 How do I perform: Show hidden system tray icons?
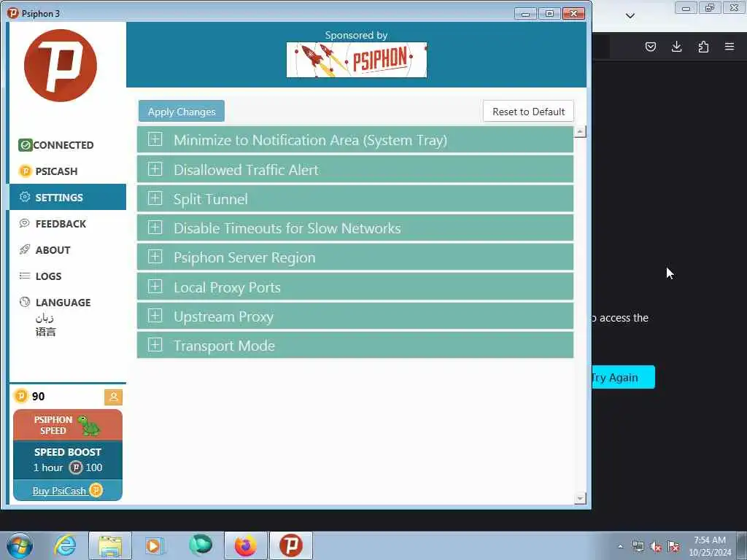(x=620, y=546)
